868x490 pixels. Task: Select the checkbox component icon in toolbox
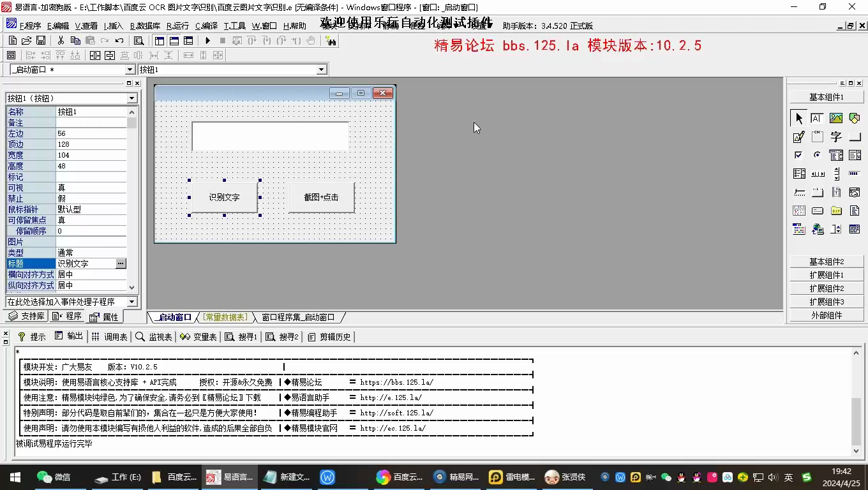click(x=798, y=155)
